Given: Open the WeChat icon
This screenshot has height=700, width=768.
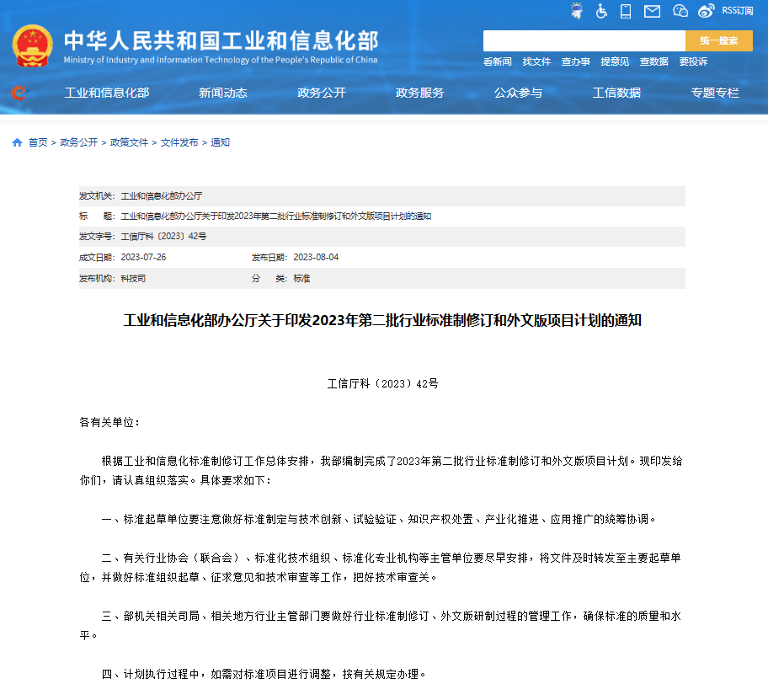Looking at the screenshot, I should [680, 11].
